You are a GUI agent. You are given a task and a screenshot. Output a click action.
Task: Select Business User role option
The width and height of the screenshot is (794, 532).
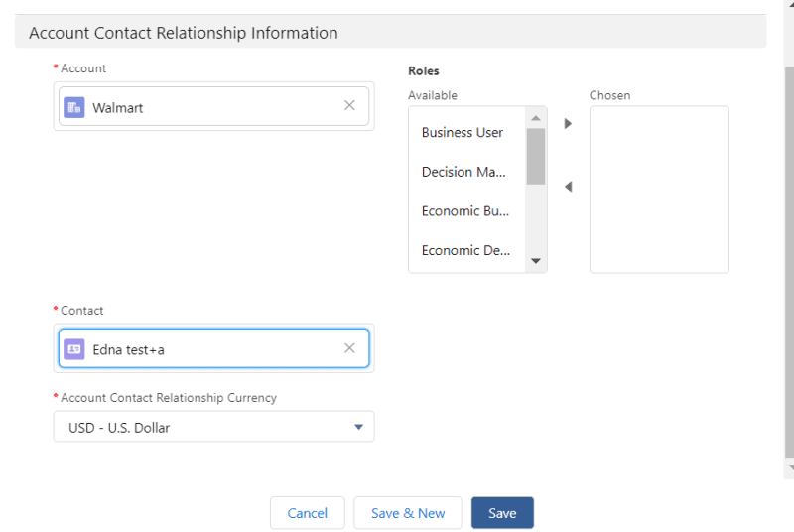[x=463, y=132]
